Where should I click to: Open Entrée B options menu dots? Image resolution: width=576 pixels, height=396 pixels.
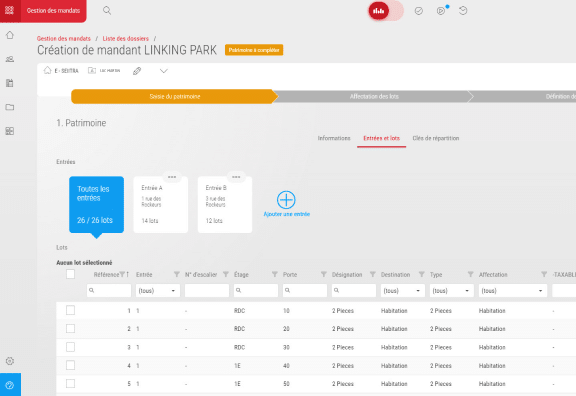(x=236, y=177)
